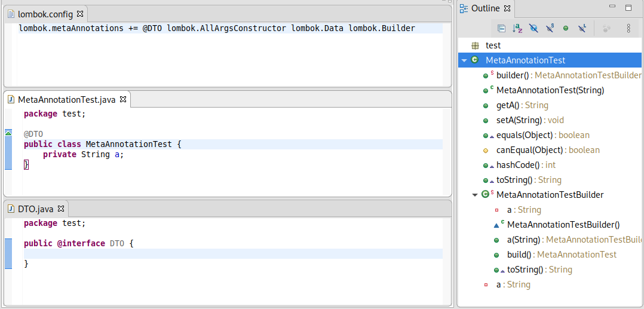Select canEqual(Object) method in Outline
This screenshot has height=309, width=644.
[x=548, y=150]
